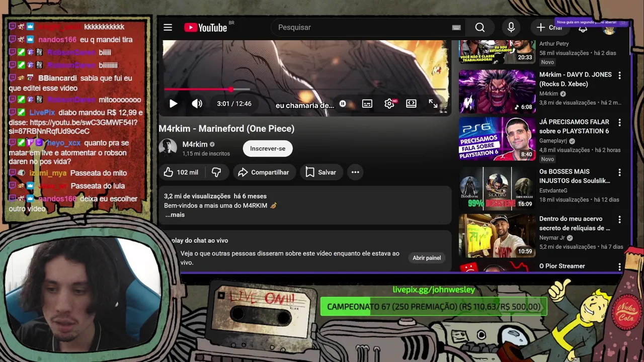Expand description with ...mais
644x362 pixels.
coord(175,215)
